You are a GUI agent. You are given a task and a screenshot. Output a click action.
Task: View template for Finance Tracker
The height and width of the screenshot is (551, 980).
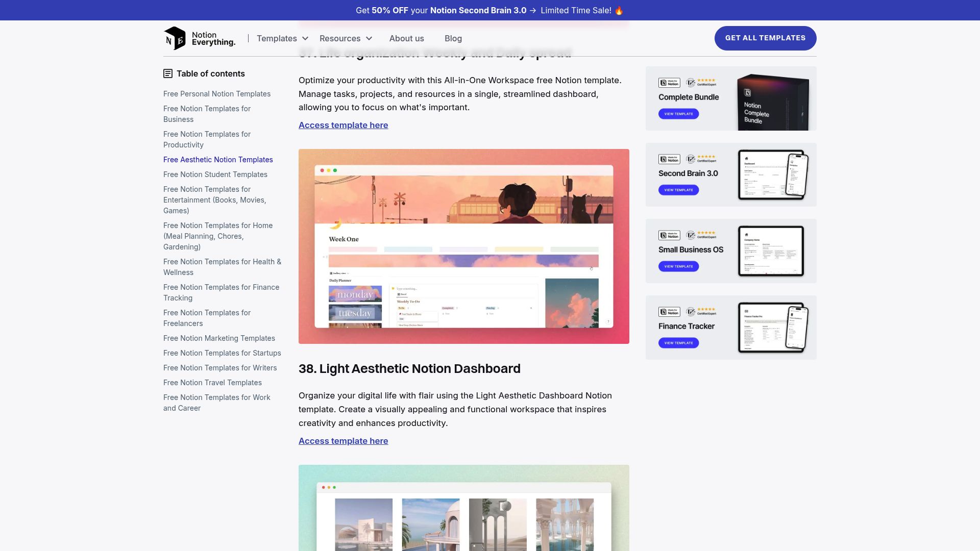coord(678,343)
